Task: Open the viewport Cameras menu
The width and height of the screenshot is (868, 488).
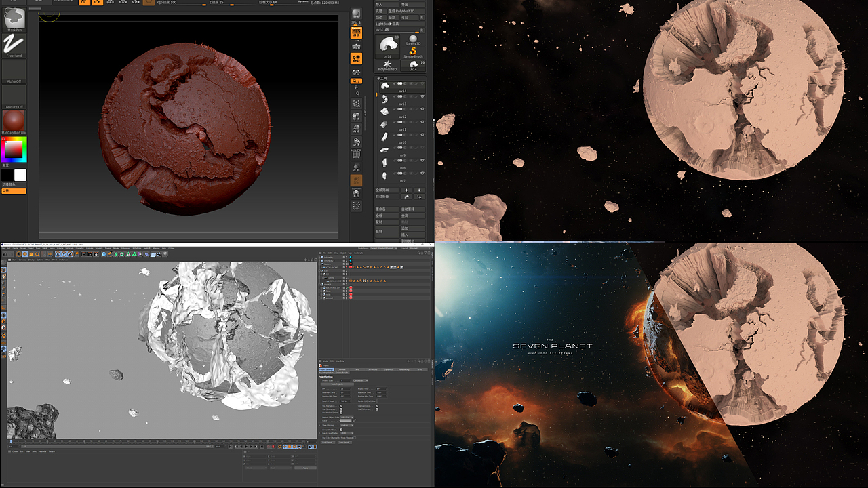Action: click(x=22, y=260)
